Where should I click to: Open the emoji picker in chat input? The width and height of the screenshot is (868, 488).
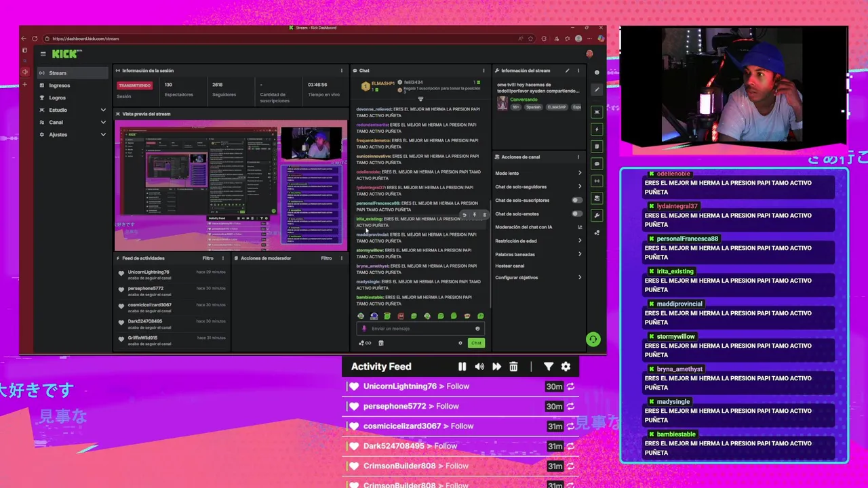[x=477, y=329]
